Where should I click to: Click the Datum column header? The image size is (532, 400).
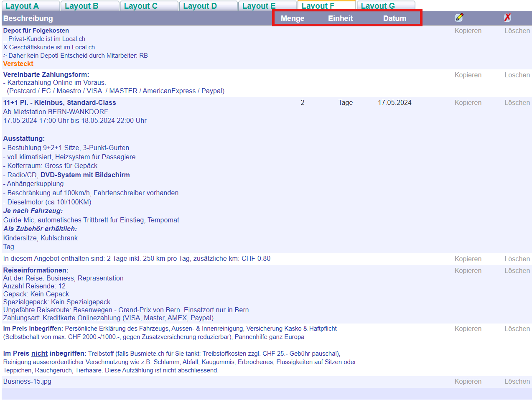click(395, 18)
